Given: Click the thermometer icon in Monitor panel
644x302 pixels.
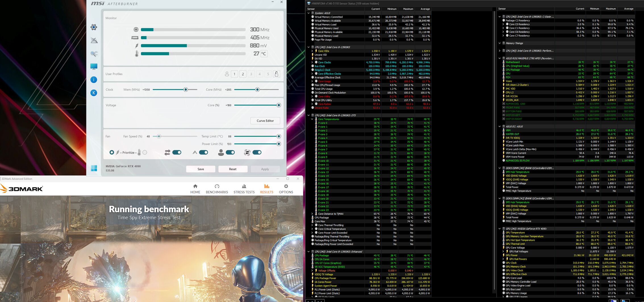Looking at the screenshot, I should 137,54.
